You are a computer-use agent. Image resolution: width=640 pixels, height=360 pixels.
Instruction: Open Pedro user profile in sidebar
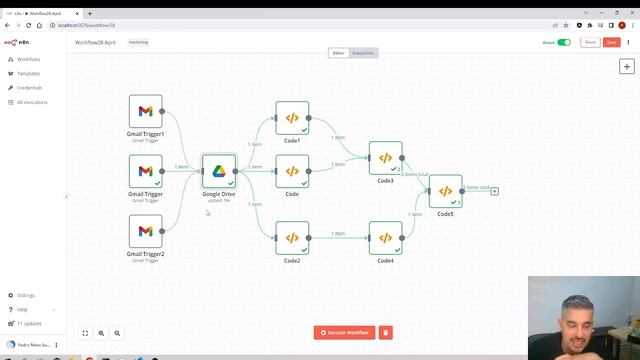coord(29,345)
